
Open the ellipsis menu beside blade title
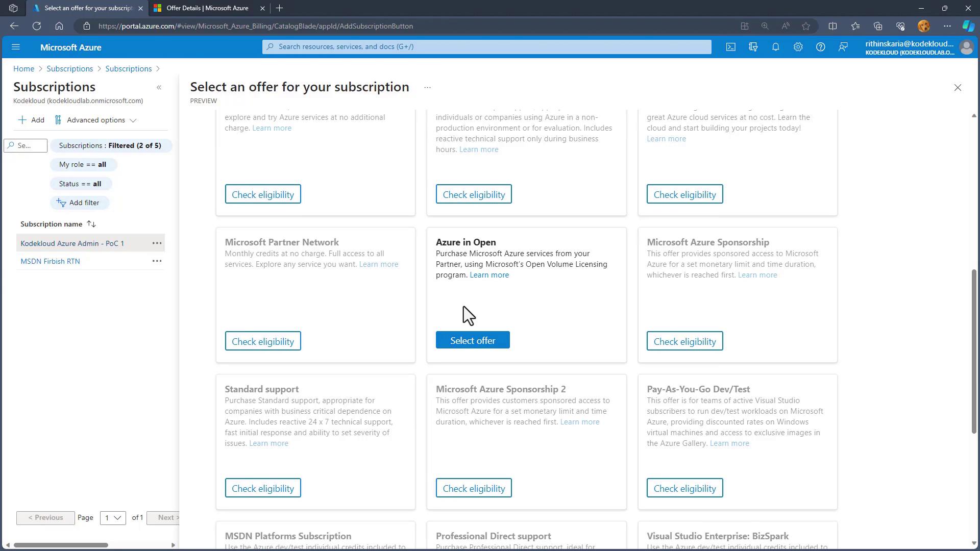click(427, 87)
